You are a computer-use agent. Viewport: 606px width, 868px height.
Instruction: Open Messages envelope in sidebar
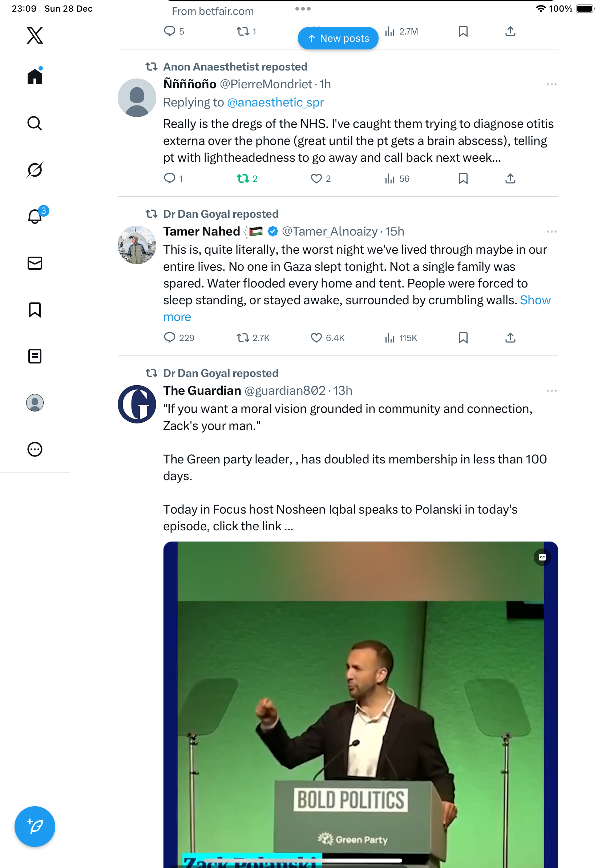click(x=35, y=263)
